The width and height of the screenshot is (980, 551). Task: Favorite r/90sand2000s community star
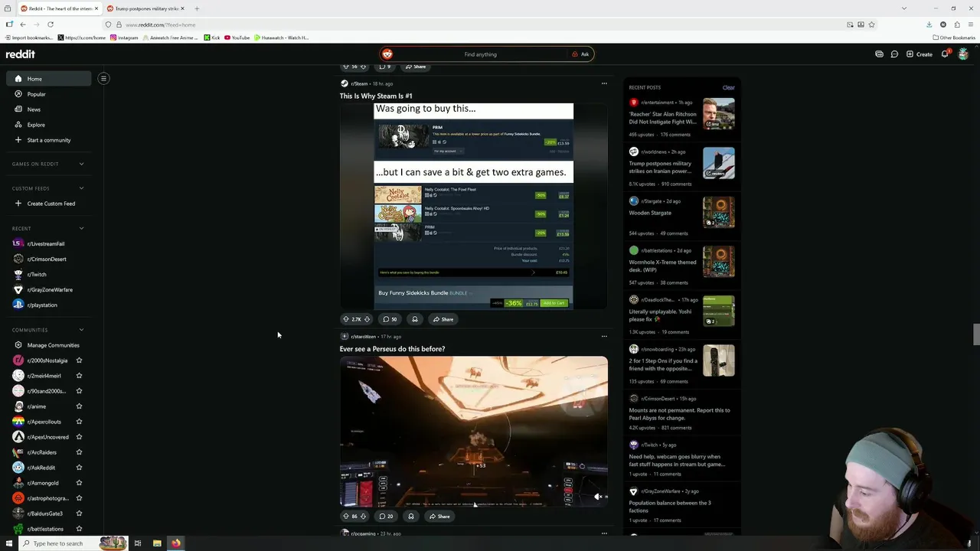pyautogui.click(x=79, y=391)
